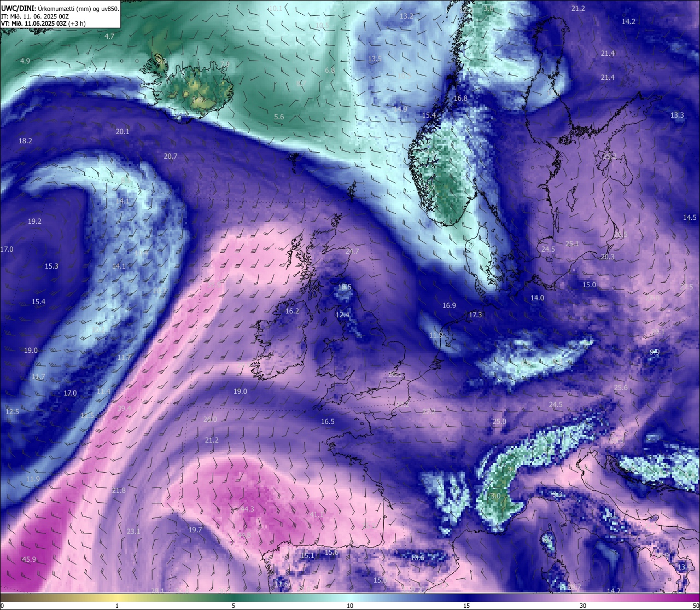
Task: Click the 16.9 value in North Sea
Action: tap(449, 305)
